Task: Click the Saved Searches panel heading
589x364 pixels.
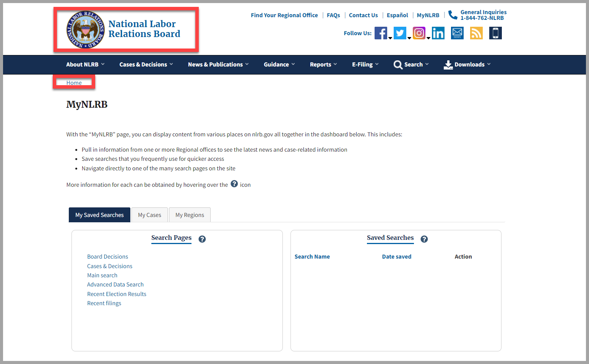Action: [x=390, y=238]
